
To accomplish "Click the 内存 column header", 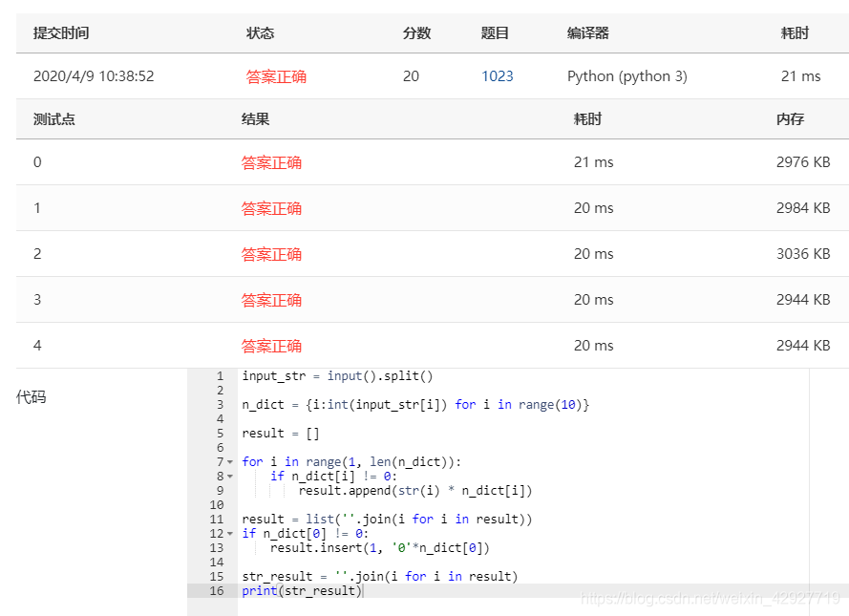I will [791, 119].
